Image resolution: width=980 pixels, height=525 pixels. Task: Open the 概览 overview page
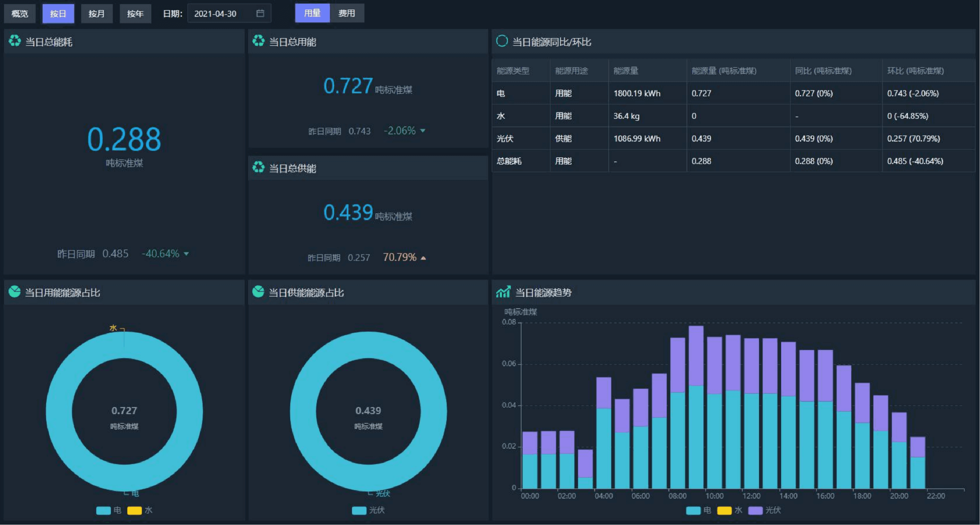coord(19,14)
